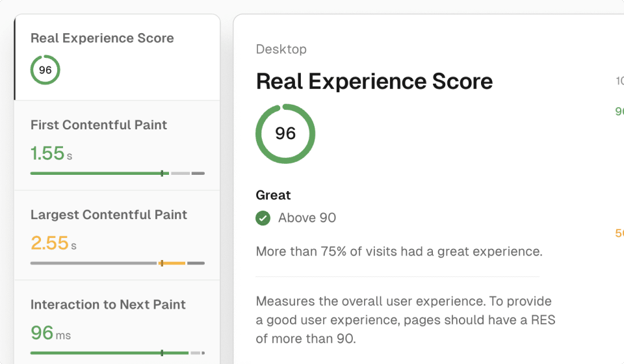
Task: Click the Above 90 text
Action: coord(307,218)
